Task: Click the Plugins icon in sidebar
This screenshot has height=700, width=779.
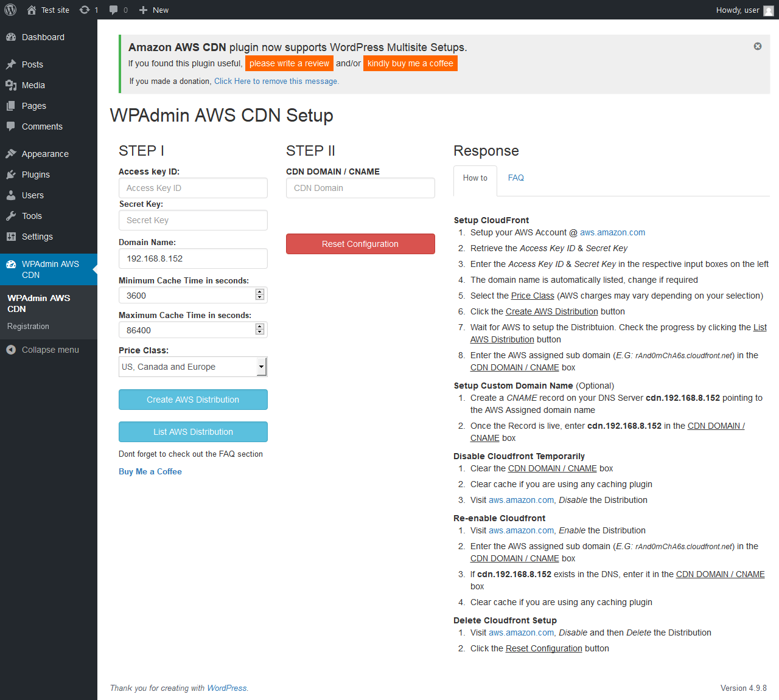Action: 11,175
